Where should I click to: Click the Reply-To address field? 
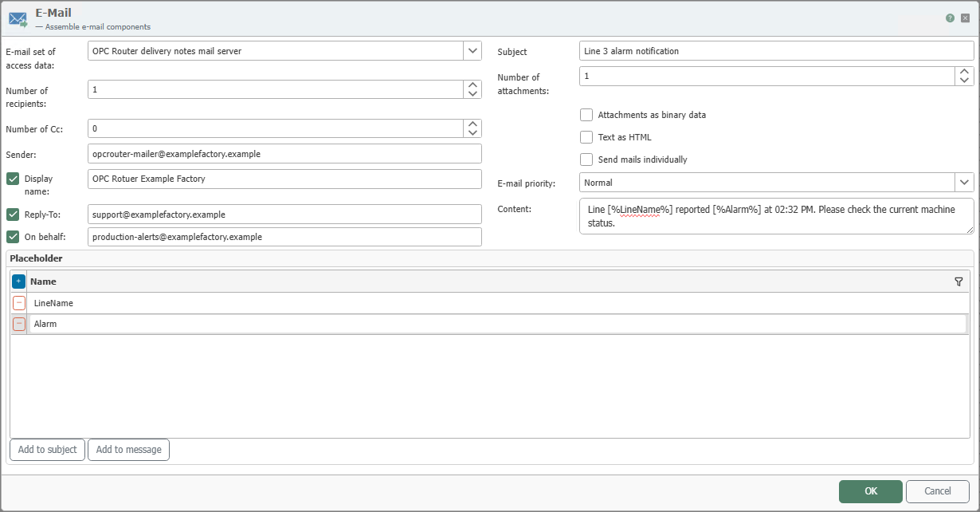pos(285,215)
